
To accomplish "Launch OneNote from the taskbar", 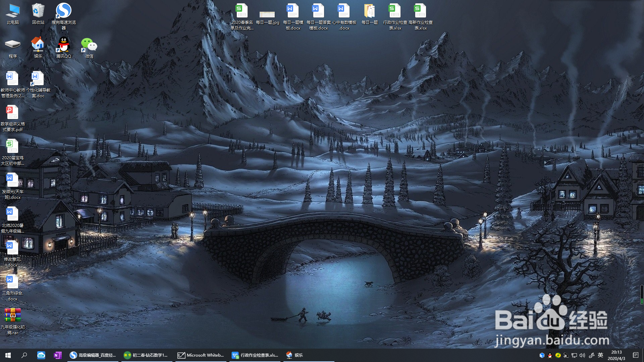I will [x=57, y=355].
